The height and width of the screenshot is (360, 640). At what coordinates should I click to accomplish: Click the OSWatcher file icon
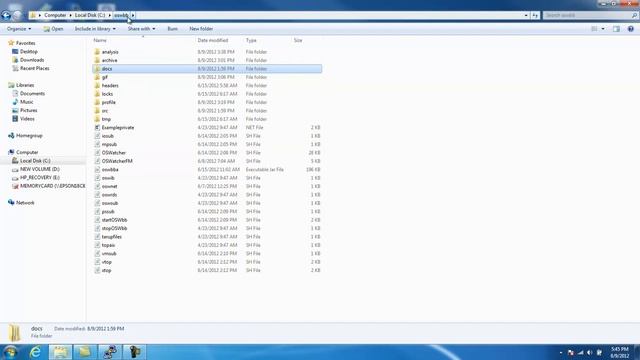97,153
